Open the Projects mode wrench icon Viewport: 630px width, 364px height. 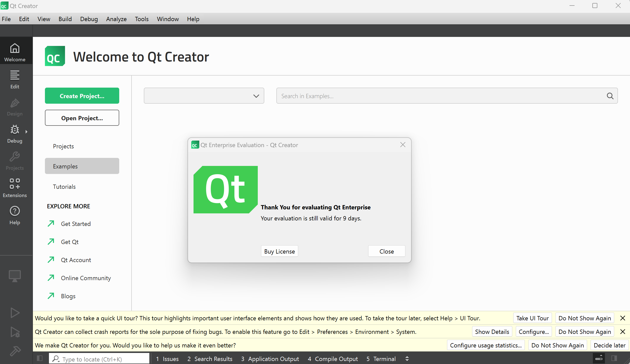tap(15, 157)
